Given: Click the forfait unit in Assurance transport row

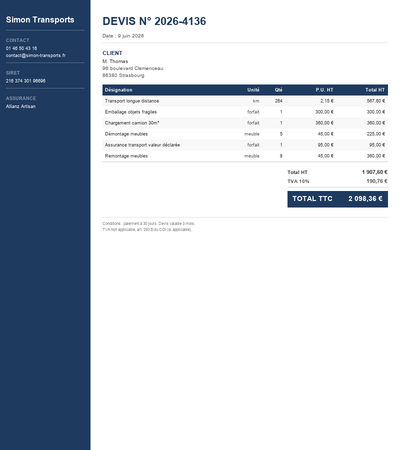Looking at the screenshot, I should point(253,145).
